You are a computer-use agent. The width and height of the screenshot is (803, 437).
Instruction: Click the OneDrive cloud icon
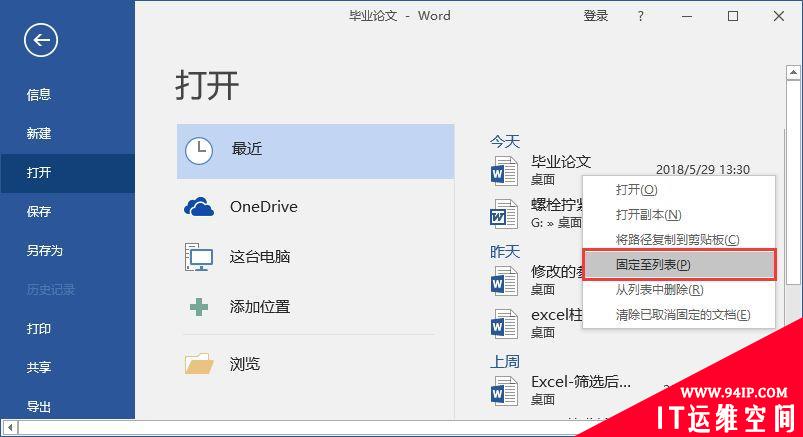click(199, 206)
